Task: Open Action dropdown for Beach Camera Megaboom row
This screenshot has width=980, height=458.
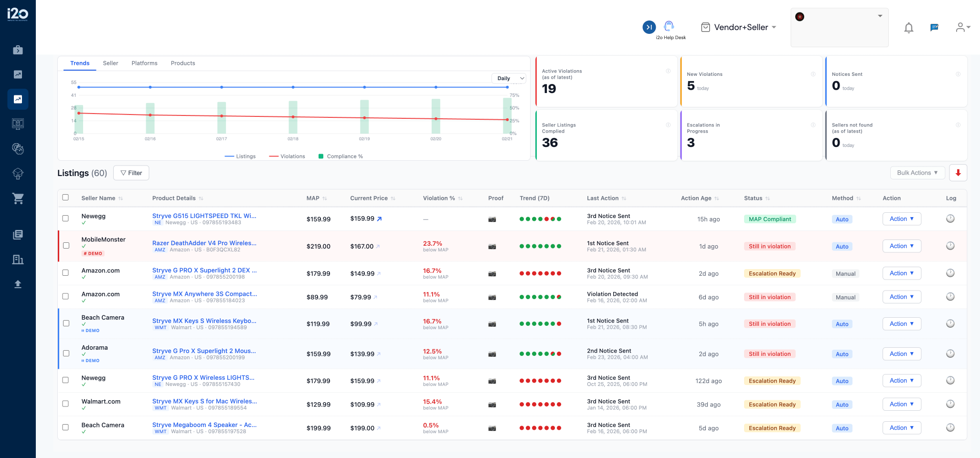Action: coord(902,428)
